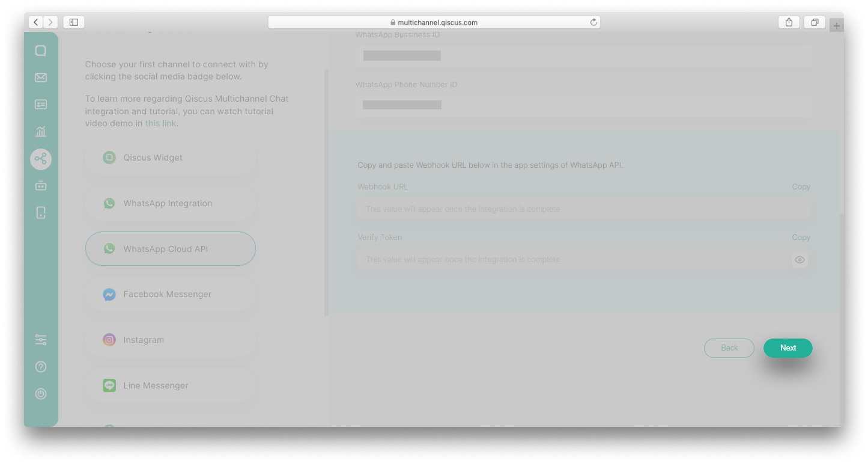868x463 pixels.
Task: Open a new tab with the plus button
Action: coord(837,25)
